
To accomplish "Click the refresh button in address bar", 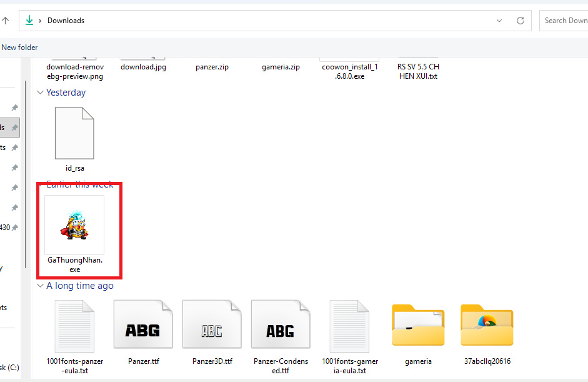I will pos(520,21).
